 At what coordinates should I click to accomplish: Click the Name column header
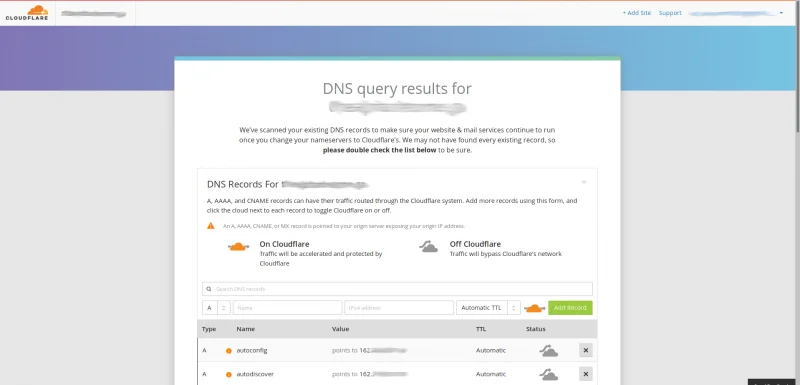coord(245,329)
